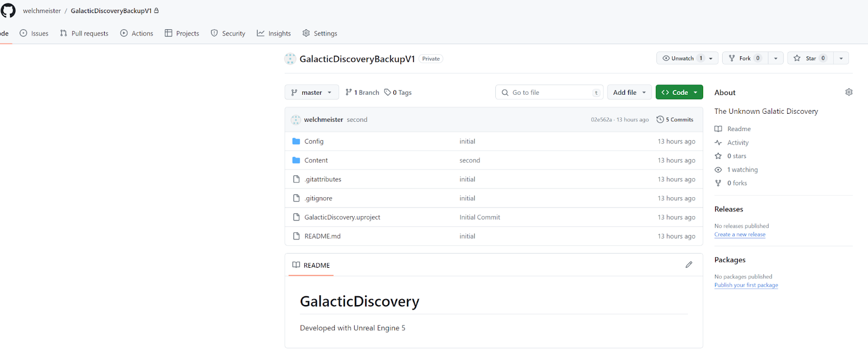Select the README tab in file viewer
Image resolution: width=868 pixels, height=363 pixels.
311,265
